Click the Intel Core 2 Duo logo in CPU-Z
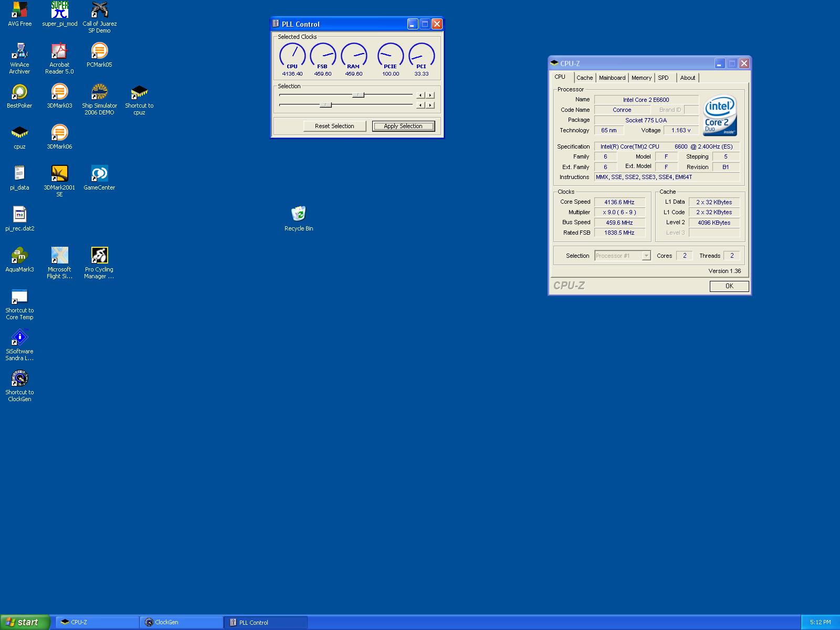Screen dimensions: 840x630 (x=720, y=116)
